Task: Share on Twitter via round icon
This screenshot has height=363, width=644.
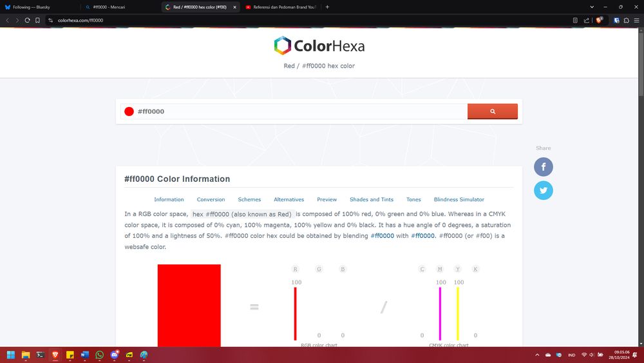Action: 544,190
